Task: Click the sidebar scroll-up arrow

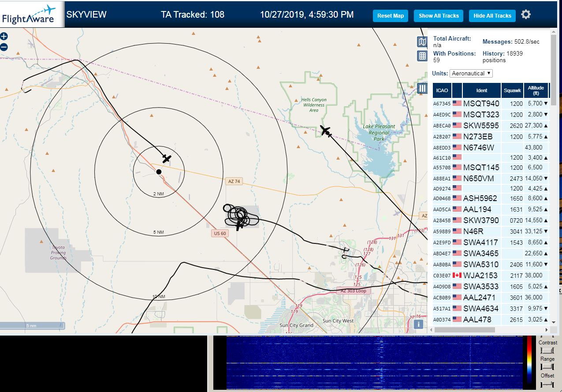Action: (554, 31)
